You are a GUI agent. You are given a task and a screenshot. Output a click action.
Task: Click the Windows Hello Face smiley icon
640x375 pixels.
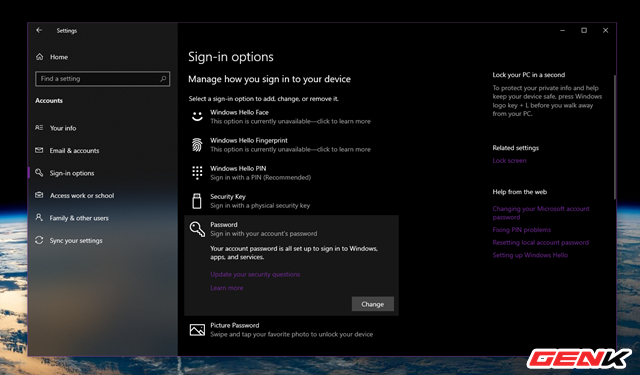click(197, 117)
